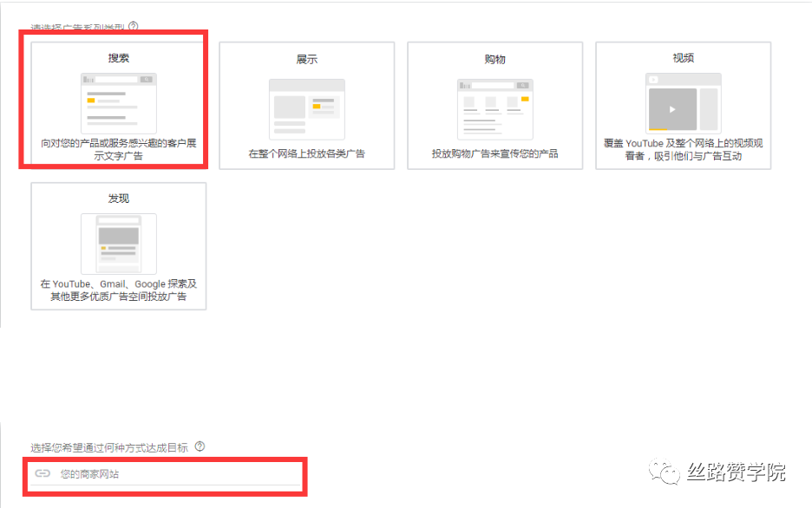This screenshot has height=508, width=812.
Task: Open help icon beside campaign type heading
Action: [x=134, y=26]
